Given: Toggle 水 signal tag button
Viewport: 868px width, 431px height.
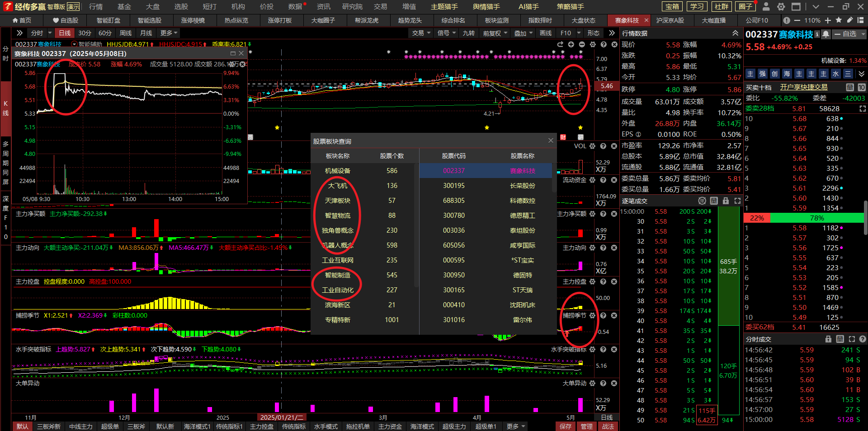Looking at the screenshot, I should click(x=835, y=74).
